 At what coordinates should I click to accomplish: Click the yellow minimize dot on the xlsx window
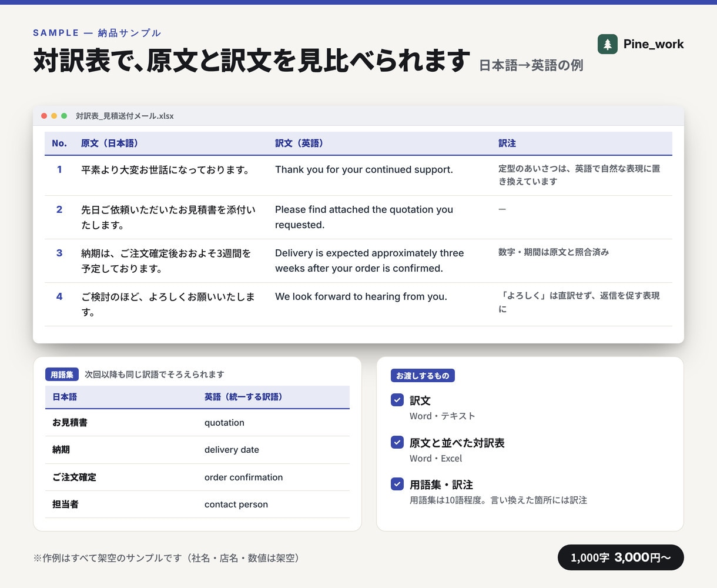point(54,116)
